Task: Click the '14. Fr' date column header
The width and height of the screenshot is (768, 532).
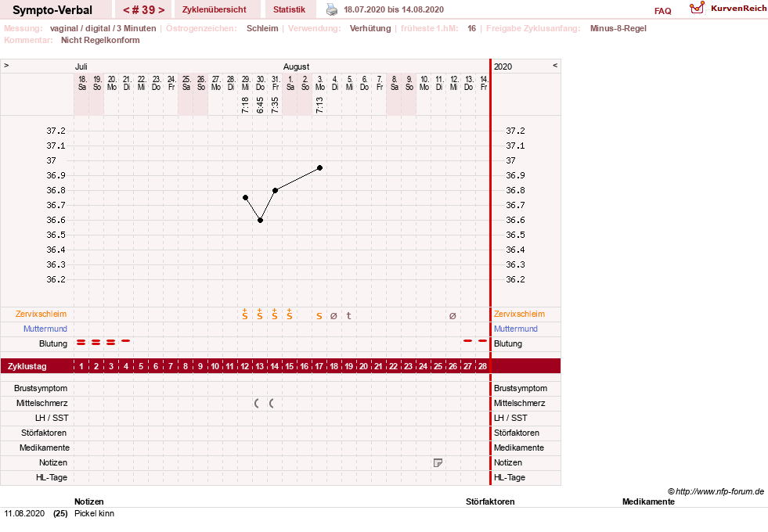Action: (484, 83)
